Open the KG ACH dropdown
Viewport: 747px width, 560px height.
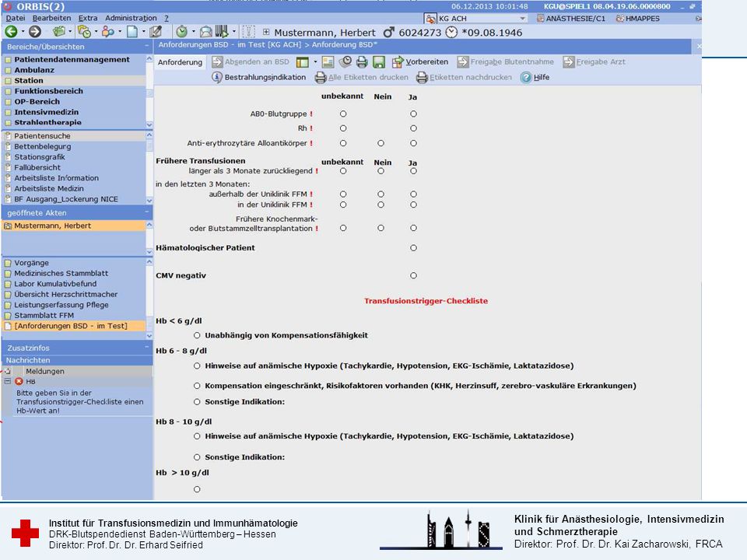(x=523, y=19)
